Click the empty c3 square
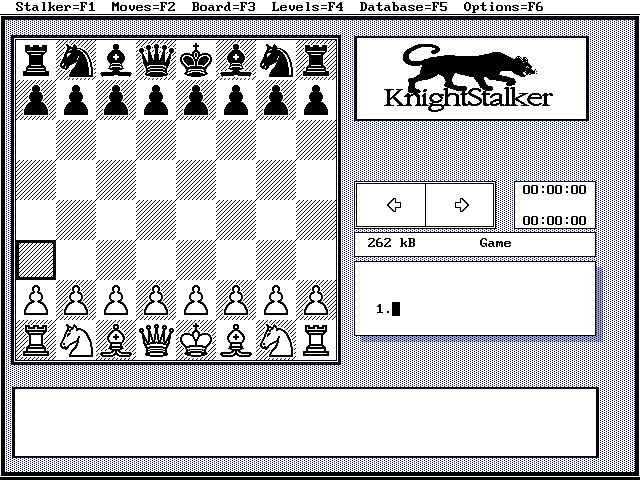The width and height of the screenshot is (640, 480). click(116, 260)
